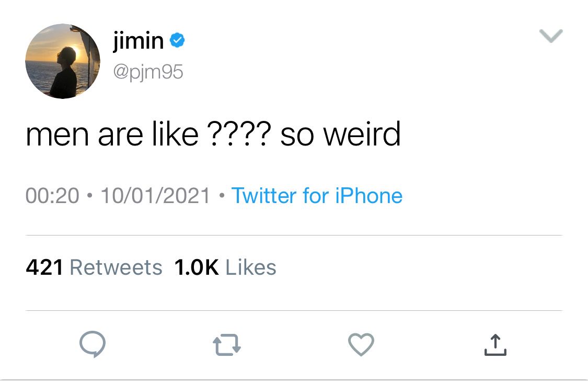Open the Likes label list

[x=251, y=267]
